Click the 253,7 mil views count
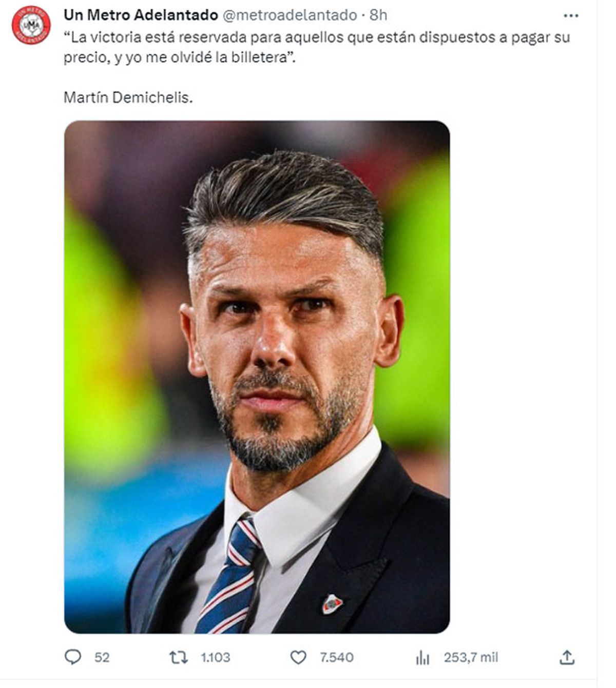Image resolution: width=616 pixels, height=688 pixels. click(471, 657)
